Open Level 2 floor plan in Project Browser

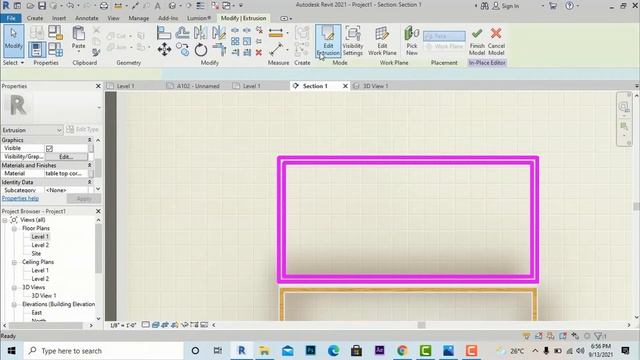click(40, 245)
